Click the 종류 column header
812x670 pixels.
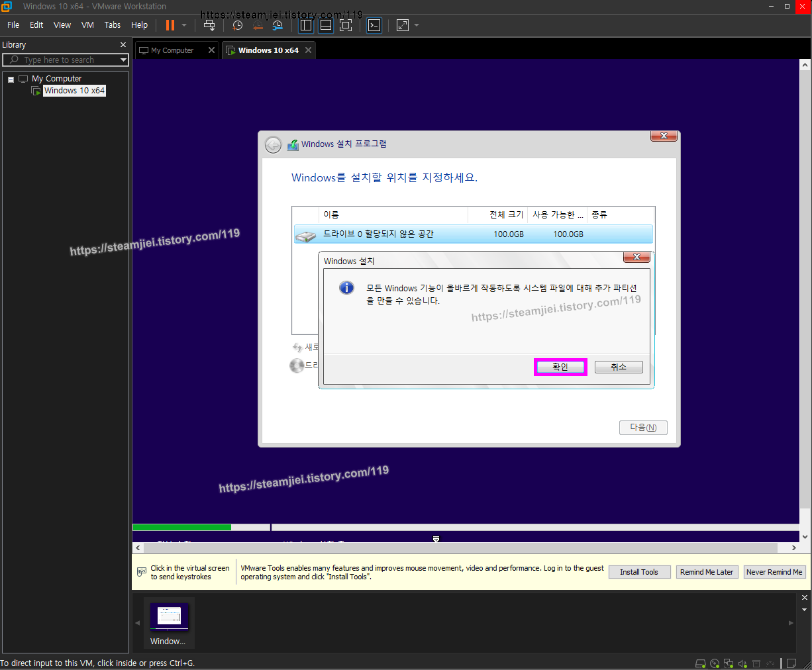621,215
